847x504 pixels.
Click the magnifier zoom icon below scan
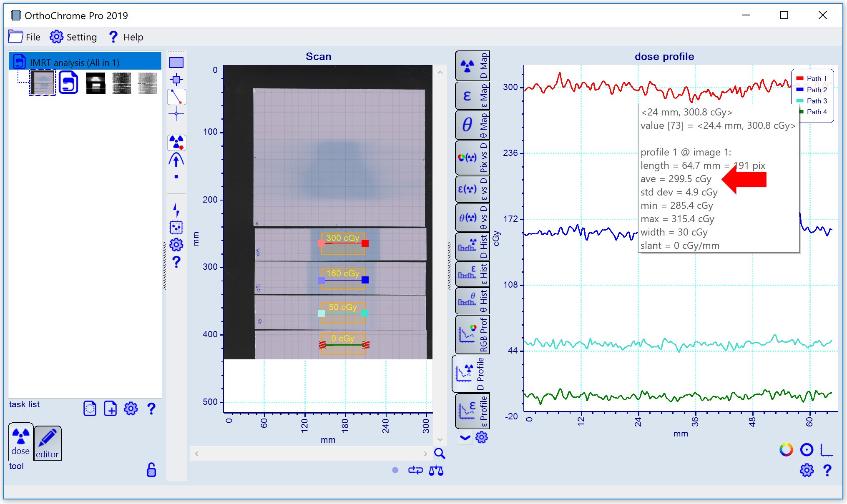440,454
